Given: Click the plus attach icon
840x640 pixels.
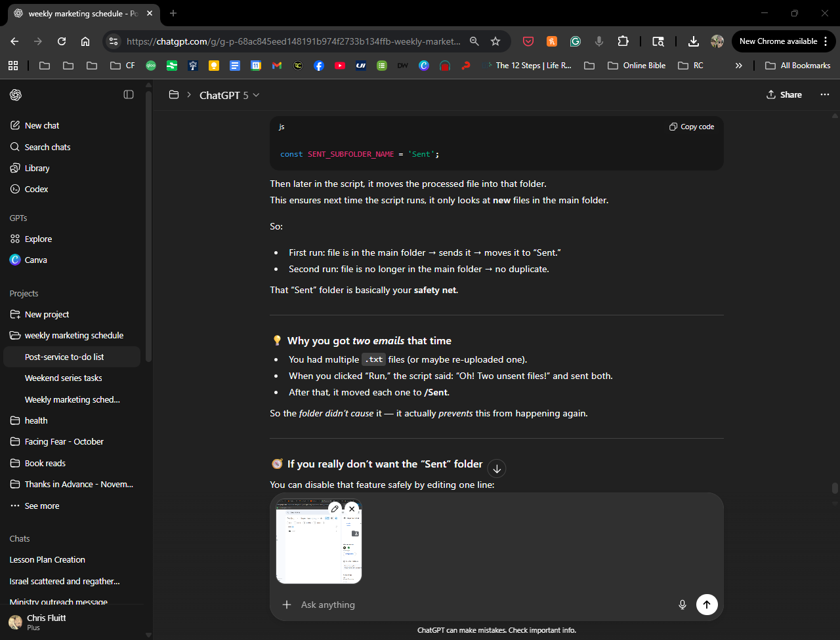Looking at the screenshot, I should click(x=287, y=605).
